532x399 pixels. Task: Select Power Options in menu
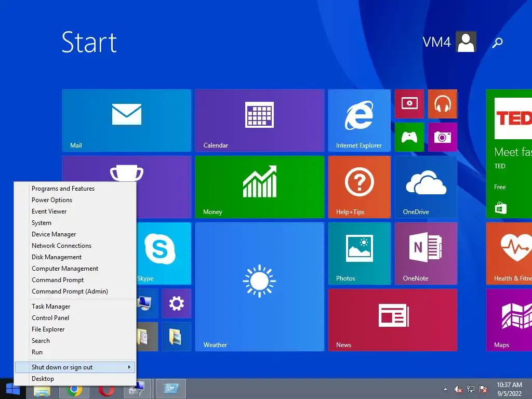point(75,200)
